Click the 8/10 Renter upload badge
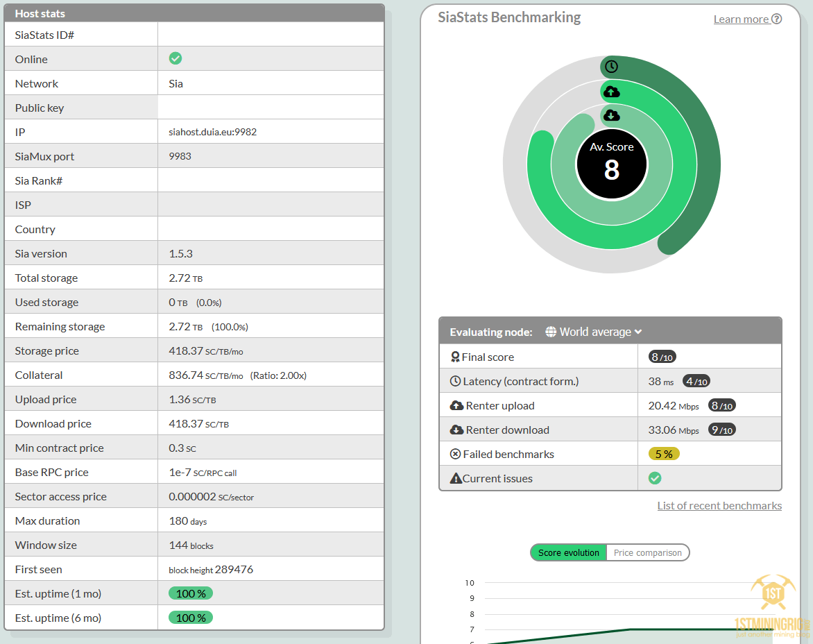 pos(721,405)
